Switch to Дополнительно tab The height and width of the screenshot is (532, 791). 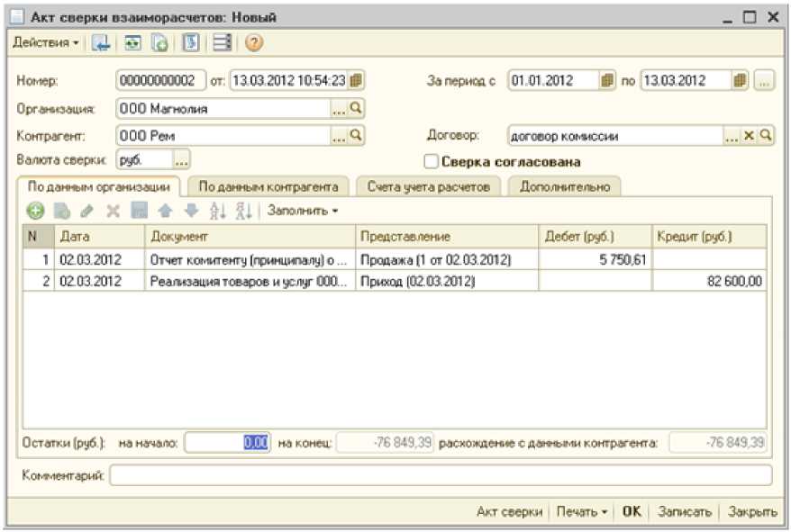point(565,187)
